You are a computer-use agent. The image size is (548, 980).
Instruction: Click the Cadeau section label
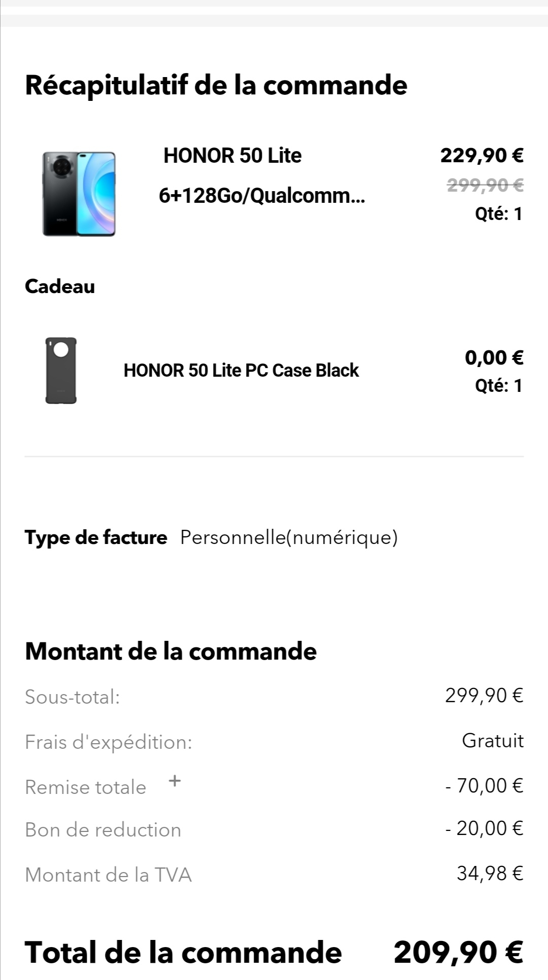[60, 286]
